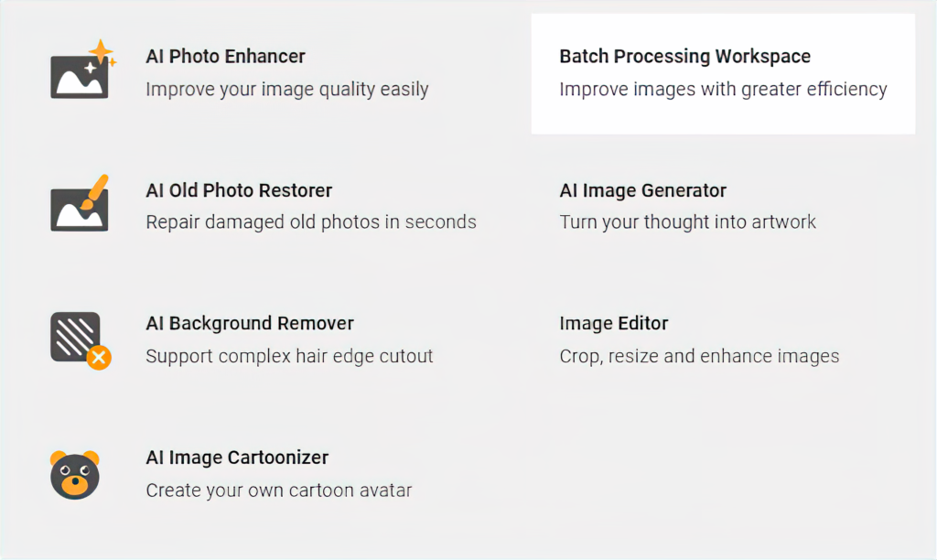Click 'Improve images with greater efficiency' text
Image resolution: width=937 pixels, height=560 pixels.
point(723,89)
